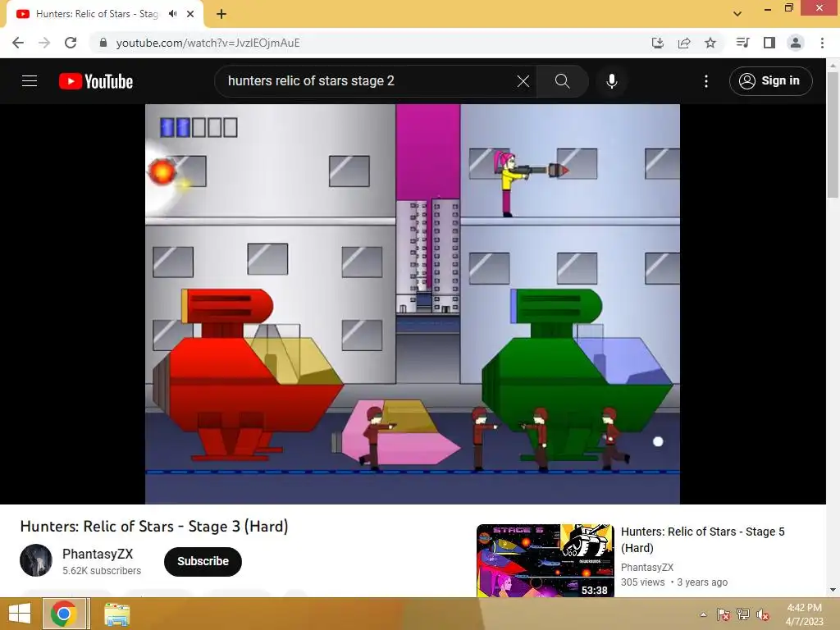Screen dimensions: 840x630
Task: Open Hunters: Relic of Stars - Stage 5 title
Action: pyautogui.click(x=702, y=540)
